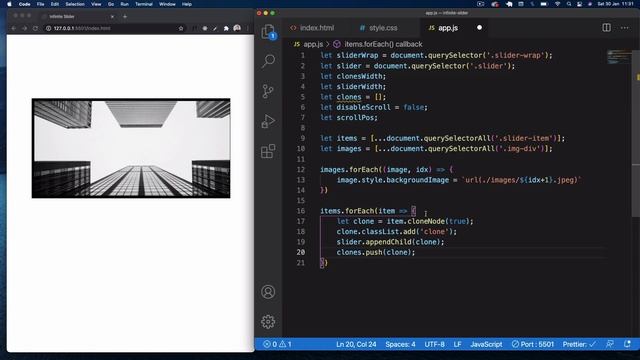Open macOS Spotlight search

[569, 4]
